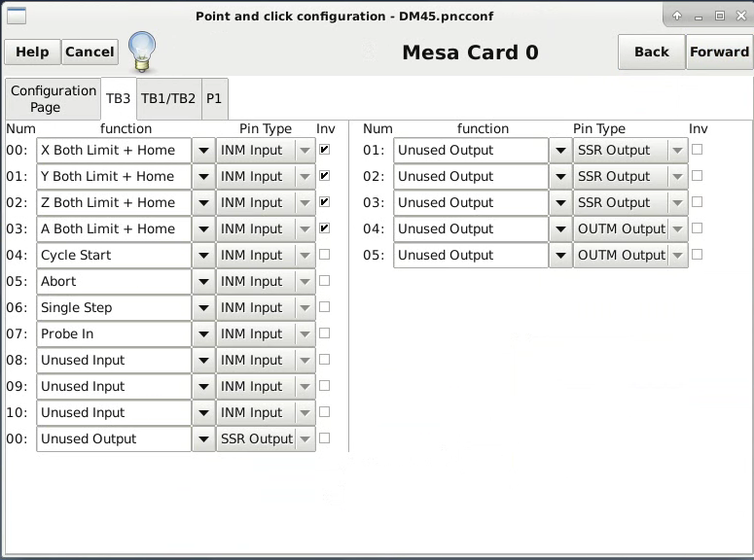Open Pin Type dropdown of output 04 OUTM
The image size is (754, 560).
coord(630,228)
